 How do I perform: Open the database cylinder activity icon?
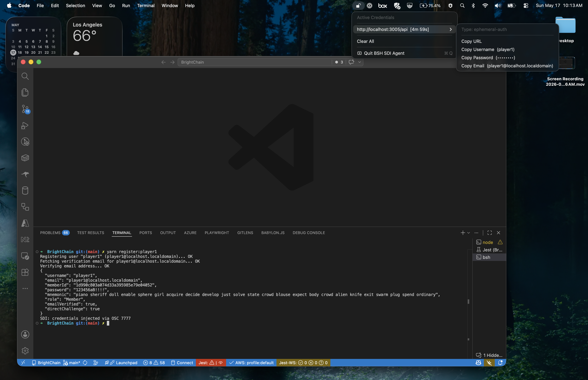[25, 191]
